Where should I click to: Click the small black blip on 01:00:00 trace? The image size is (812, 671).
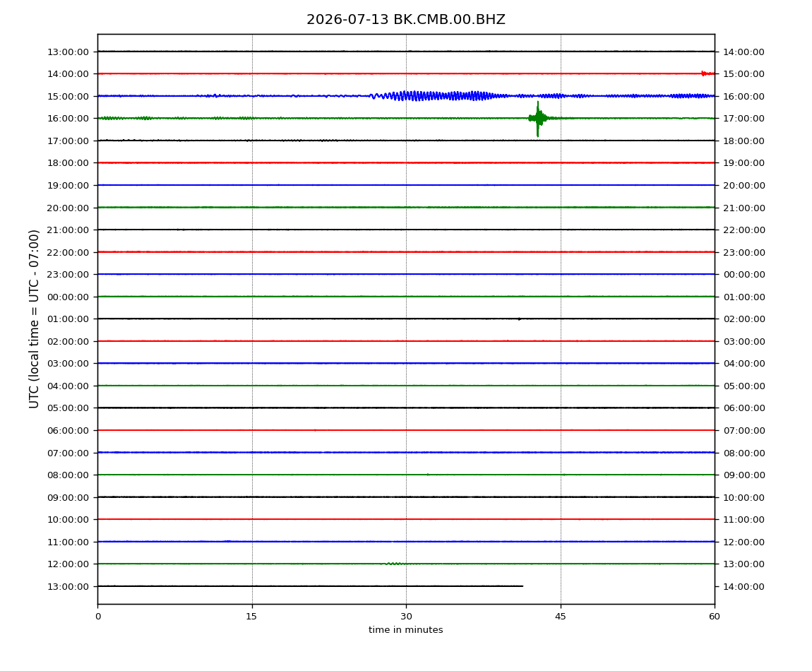(x=520, y=319)
